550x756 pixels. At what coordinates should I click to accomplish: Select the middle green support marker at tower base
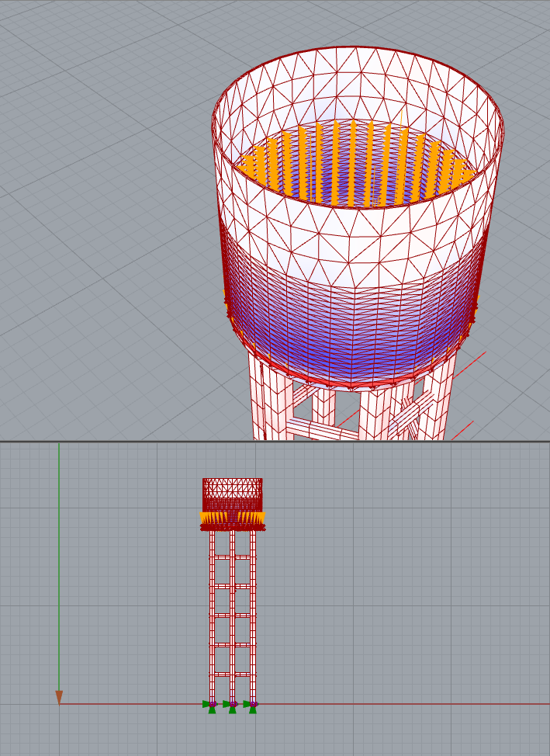coord(231,706)
